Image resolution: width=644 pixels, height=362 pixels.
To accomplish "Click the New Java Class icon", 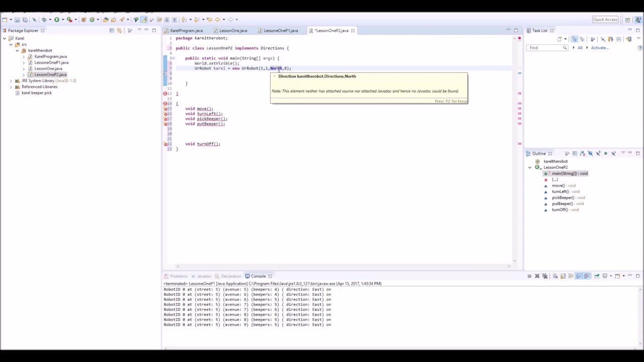I will point(92,20).
